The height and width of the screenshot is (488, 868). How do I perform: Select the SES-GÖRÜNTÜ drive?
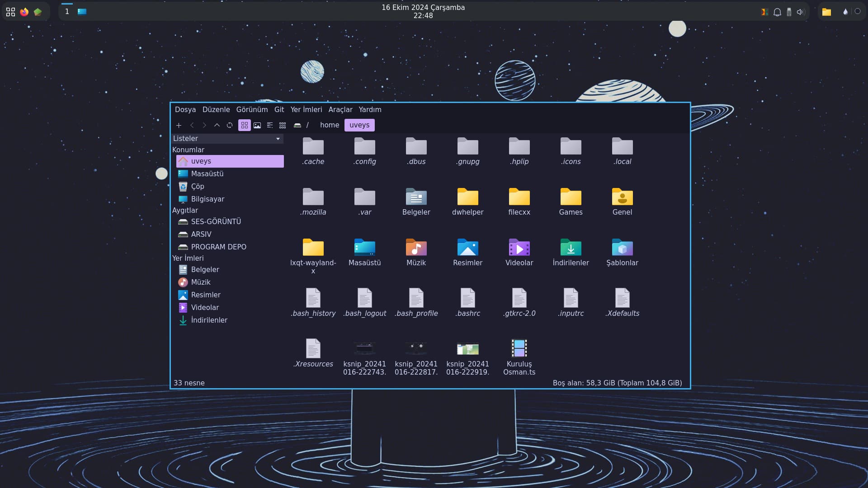pos(230,222)
